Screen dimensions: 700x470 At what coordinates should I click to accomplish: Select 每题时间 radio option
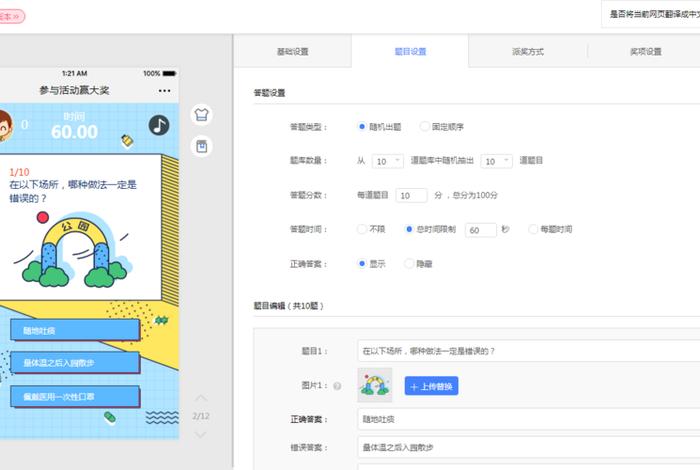[x=533, y=229]
